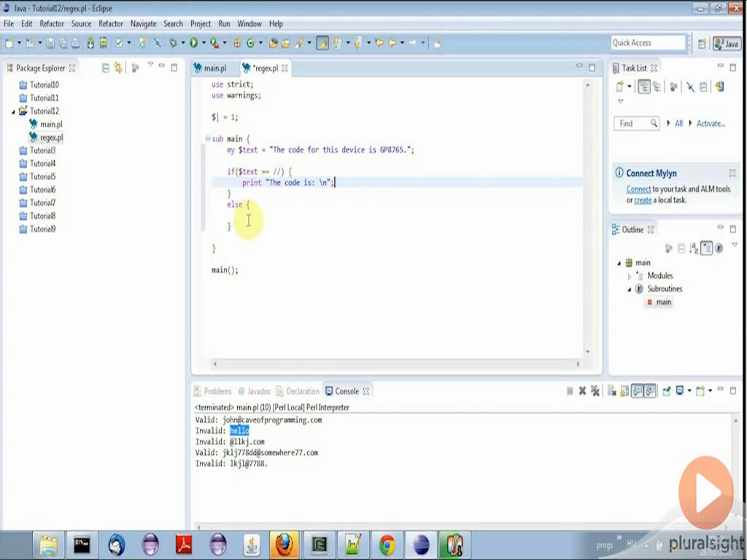Screen dimensions: 747x560
Task: Close the Connect Mylyn notice
Action: [x=732, y=173]
